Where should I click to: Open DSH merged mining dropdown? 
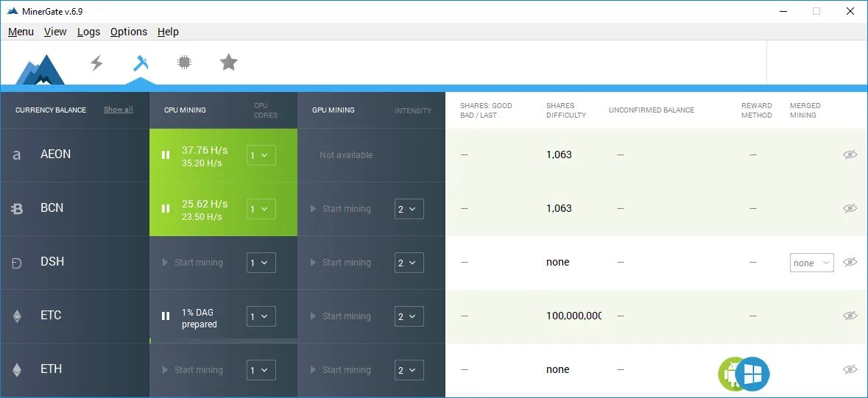[x=811, y=263]
